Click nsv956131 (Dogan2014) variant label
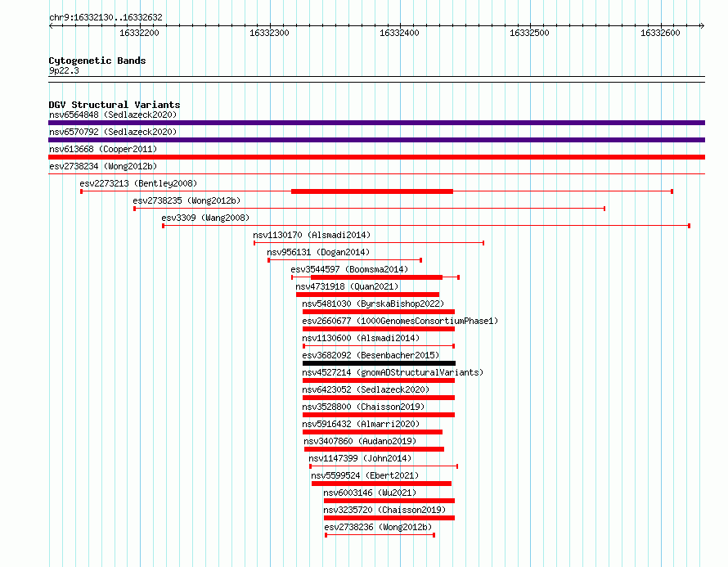This screenshot has width=728, height=567. 318,252
